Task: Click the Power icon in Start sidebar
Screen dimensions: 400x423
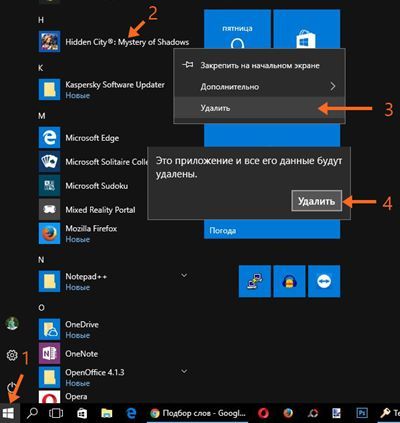Action: tap(12, 387)
